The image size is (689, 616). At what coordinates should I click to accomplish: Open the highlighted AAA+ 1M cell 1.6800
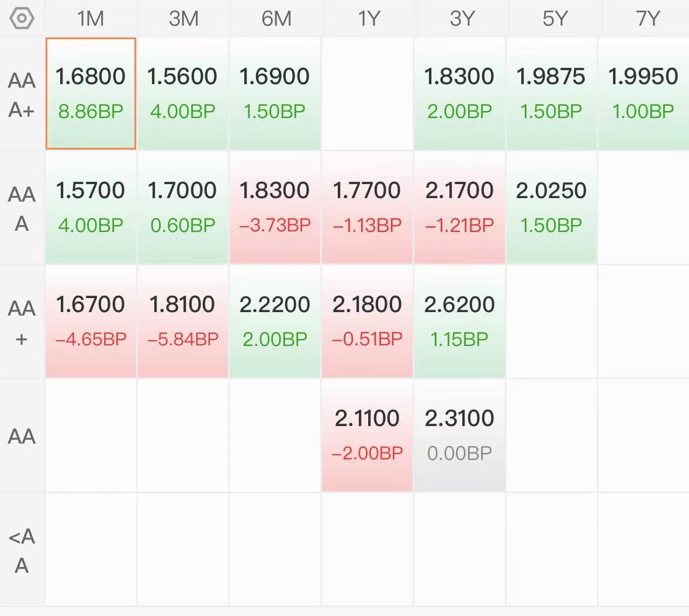point(91,94)
